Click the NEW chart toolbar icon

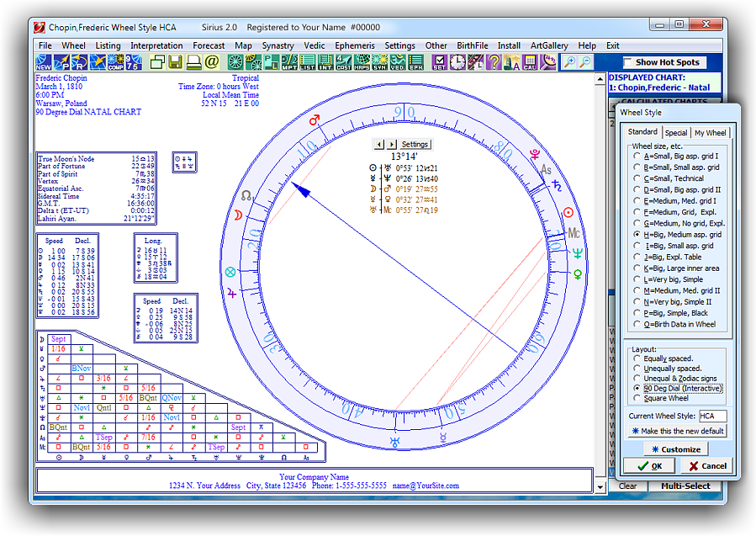(x=44, y=62)
